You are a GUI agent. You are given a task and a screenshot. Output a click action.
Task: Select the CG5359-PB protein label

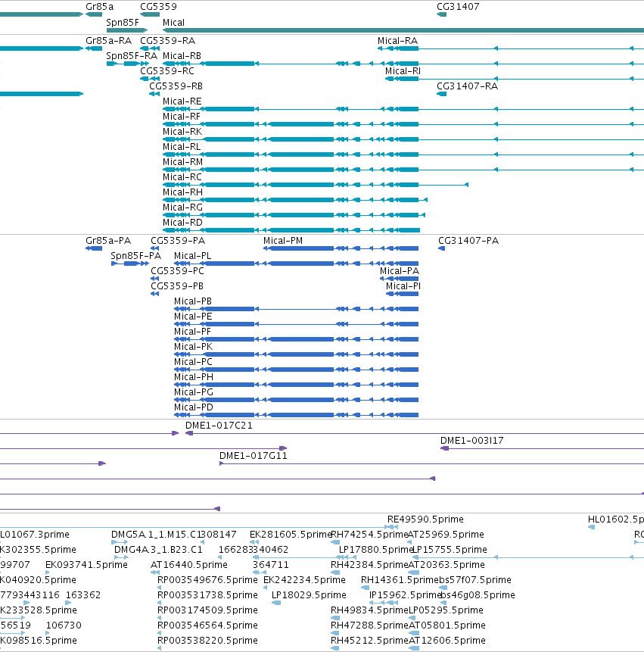click(177, 286)
